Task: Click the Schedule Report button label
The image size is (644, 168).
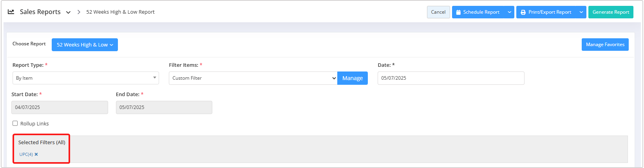Action: [481, 12]
